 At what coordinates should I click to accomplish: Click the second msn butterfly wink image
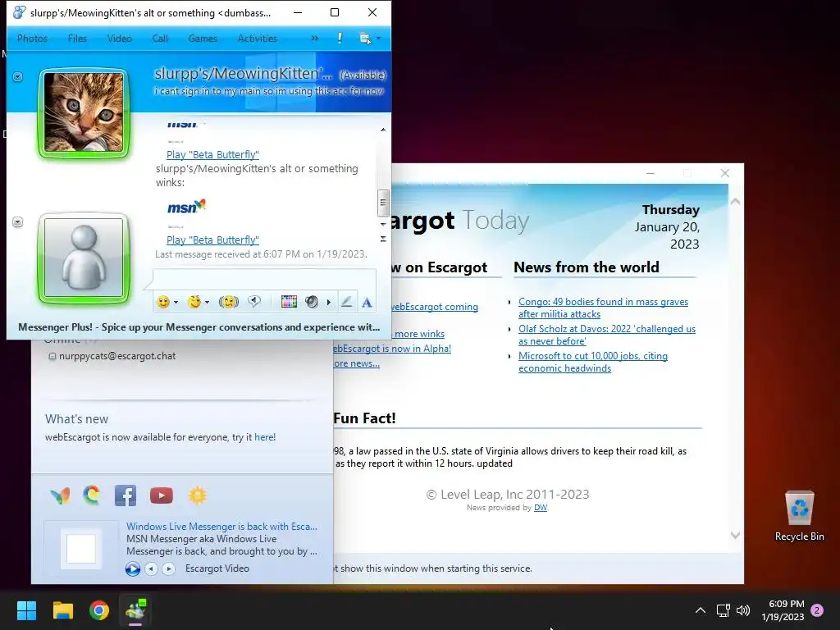[x=186, y=206]
